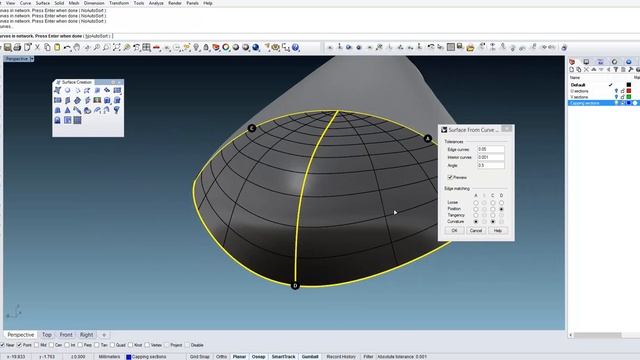Select Curvature radio for edge C
This screenshot has height=360, width=640.
click(x=493, y=221)
